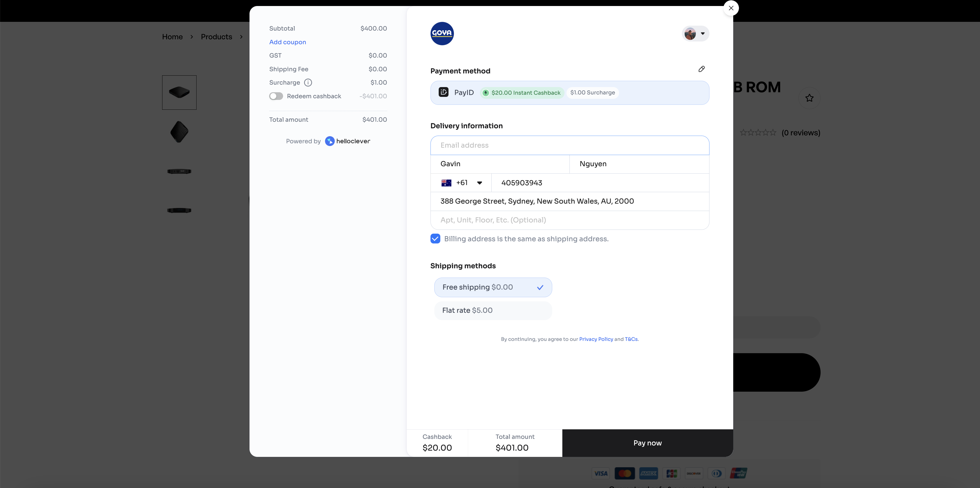Viewport: 980px width, 488px height.
Task: Click the pencil edit payment method icon
Action: click(x=702, y=69)
